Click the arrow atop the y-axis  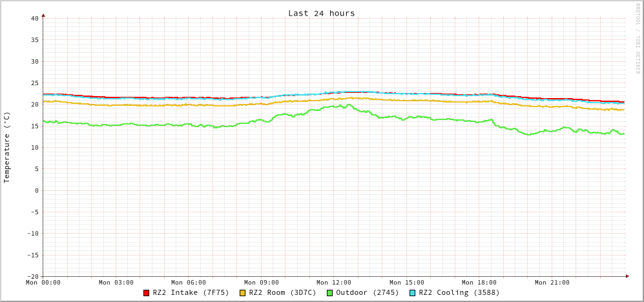43,15
